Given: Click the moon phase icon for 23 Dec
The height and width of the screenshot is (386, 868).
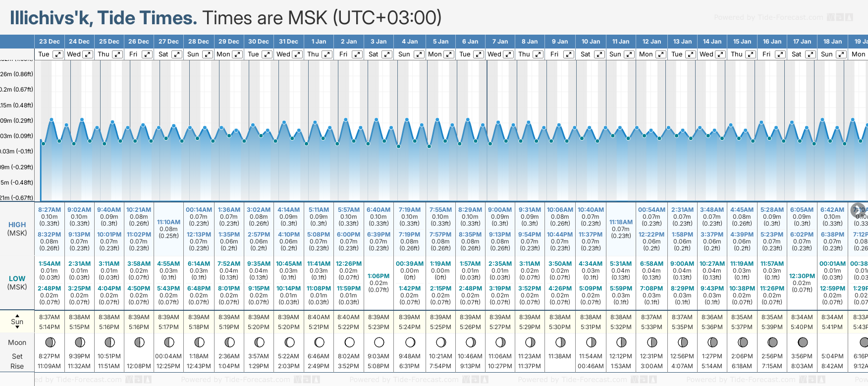Looking at the screenshot, I should (x=50, y=342).
